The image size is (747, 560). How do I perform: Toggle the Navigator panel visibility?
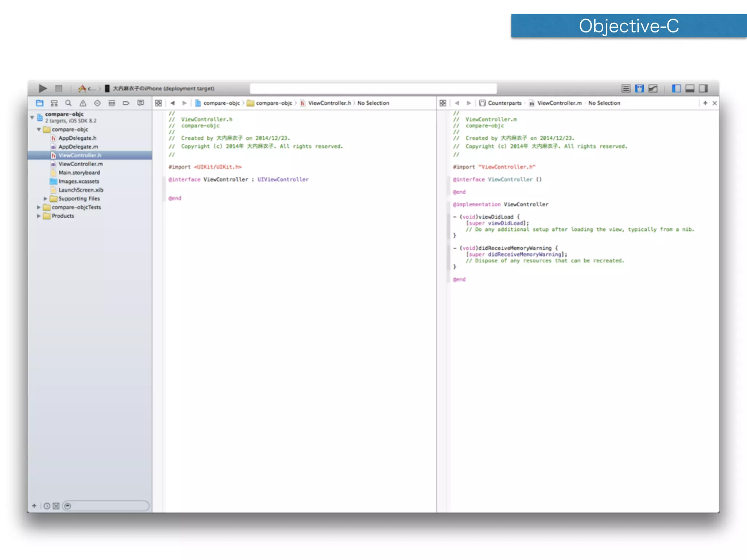676,88
